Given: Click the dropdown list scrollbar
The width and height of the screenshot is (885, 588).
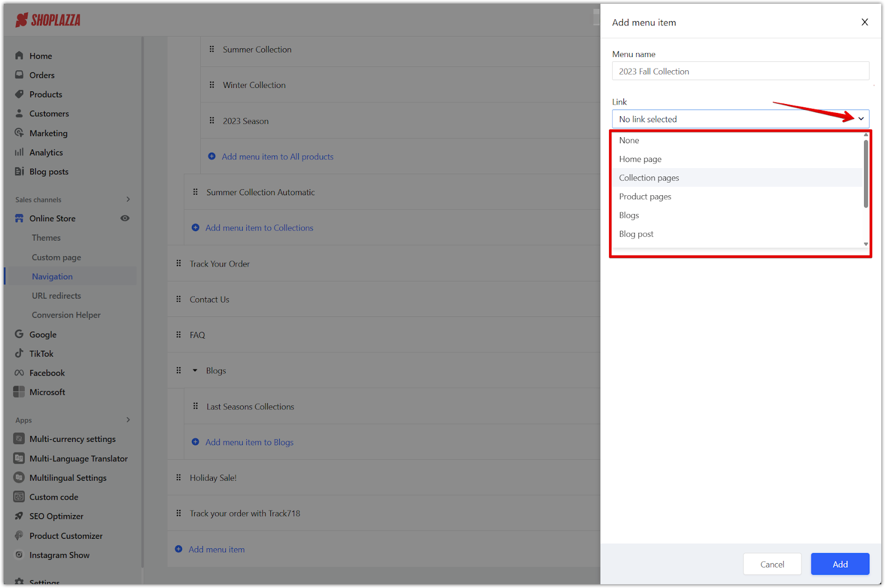Looking at the screenshot, I should tap(866, 174).
